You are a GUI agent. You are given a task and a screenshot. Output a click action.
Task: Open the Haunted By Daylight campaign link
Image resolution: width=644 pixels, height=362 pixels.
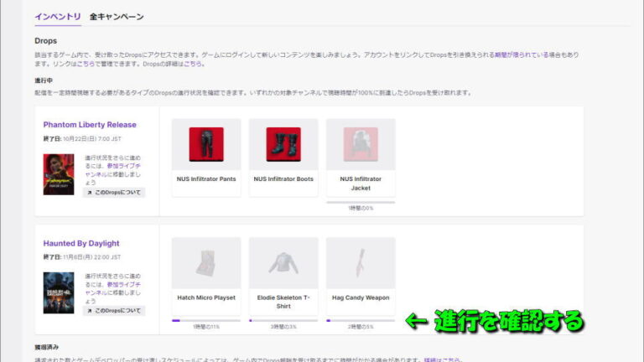click(x=81, y=243)
